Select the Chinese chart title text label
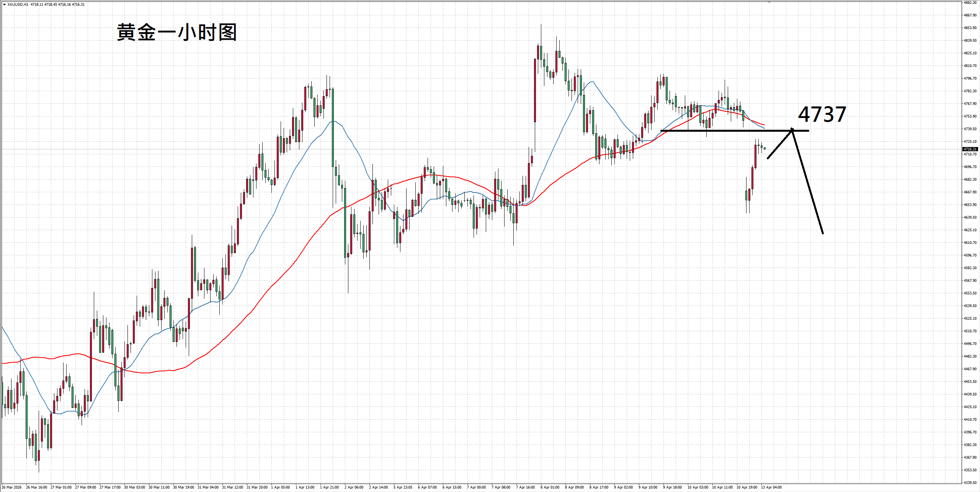 [x=177, y=32]
